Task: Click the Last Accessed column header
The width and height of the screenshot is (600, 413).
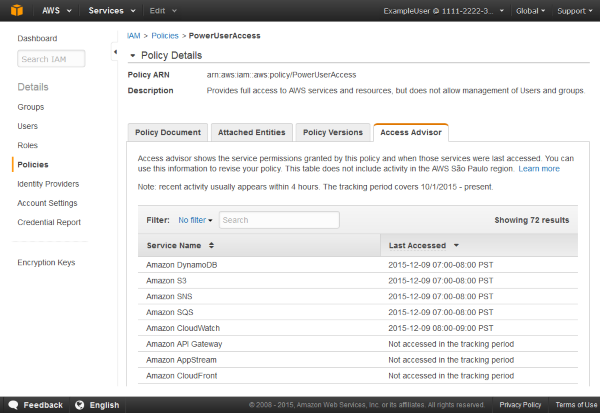Action: pyautogui.click(x=479, y=245)
